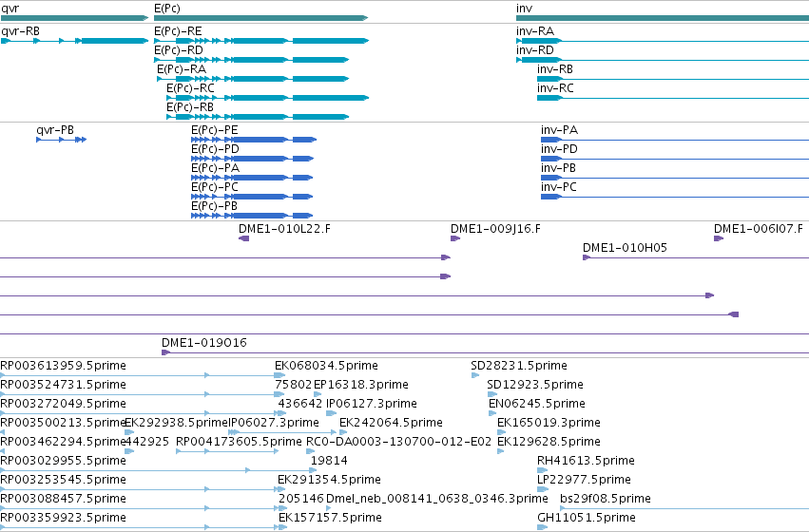Click the EK157157.5prime EST label
Screen dimensions: 809x532
(x=330, y=518)
